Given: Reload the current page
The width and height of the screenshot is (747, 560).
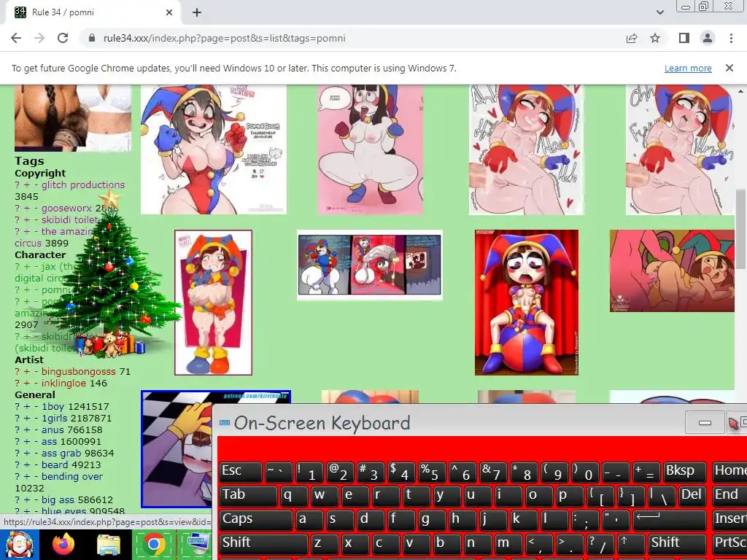Looking at the screenshot, I should pos(63,38).
